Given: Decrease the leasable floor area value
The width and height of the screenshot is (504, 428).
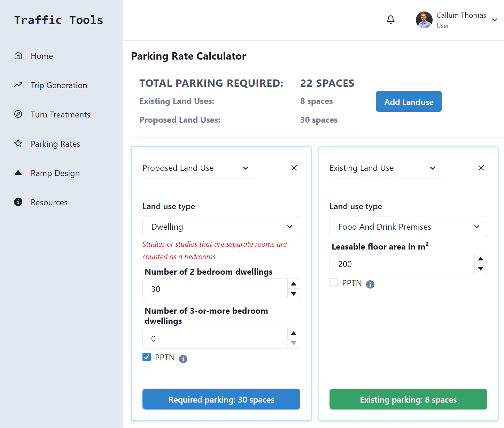Looking at the screenshot, I should (x=481, y=269).
